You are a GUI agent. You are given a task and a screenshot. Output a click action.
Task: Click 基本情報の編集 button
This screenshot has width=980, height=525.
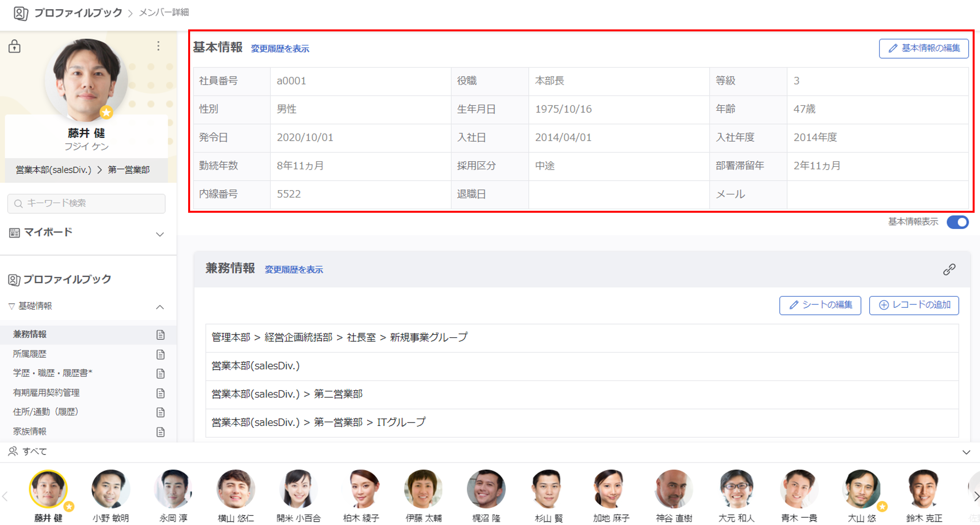924,48
